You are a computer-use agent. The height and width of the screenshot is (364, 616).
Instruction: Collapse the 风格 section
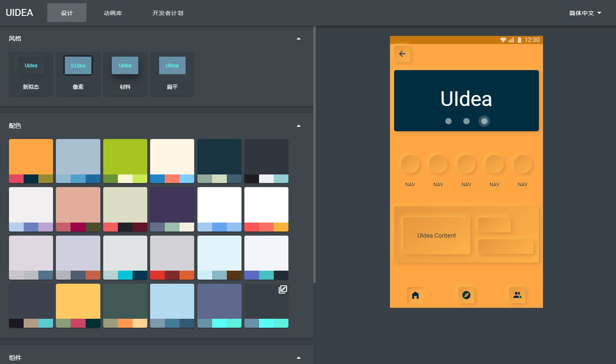(x=299, y=39)
